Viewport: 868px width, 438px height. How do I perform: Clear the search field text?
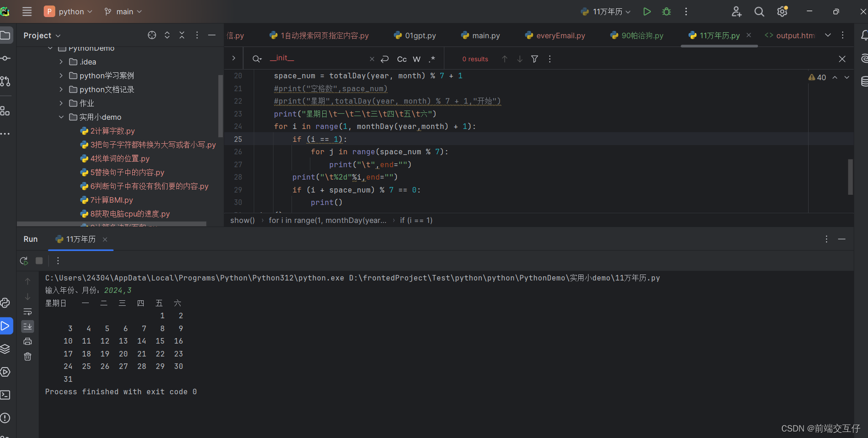point(372,59)
